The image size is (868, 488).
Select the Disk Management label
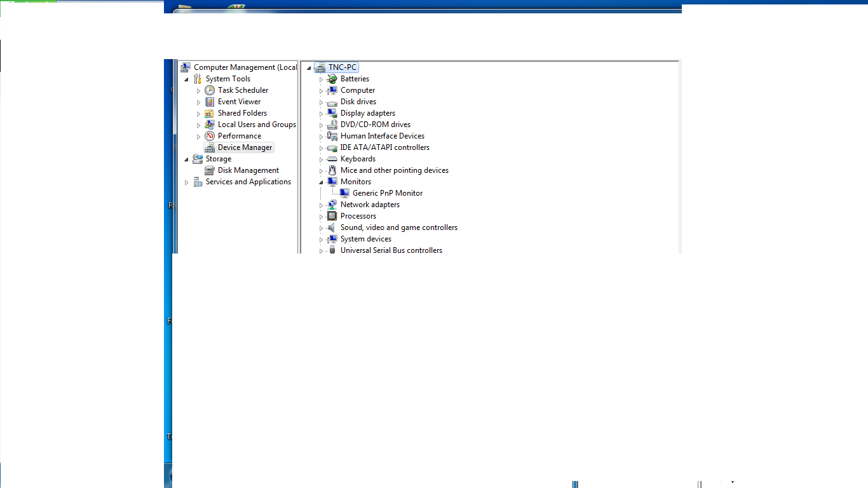point(248,170)
